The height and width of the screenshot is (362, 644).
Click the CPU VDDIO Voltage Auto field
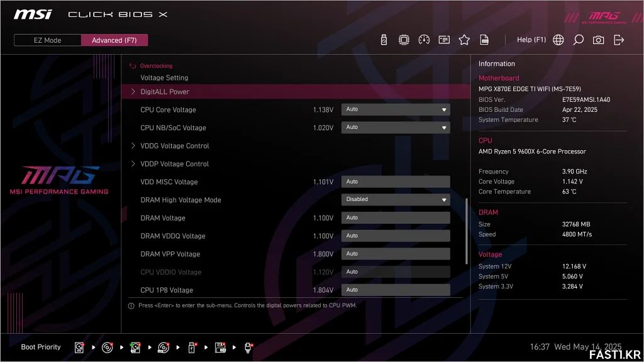click(x=396, y=271)
